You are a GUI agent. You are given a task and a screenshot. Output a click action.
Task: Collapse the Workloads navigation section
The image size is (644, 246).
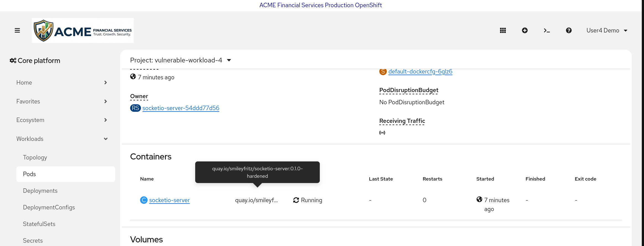[x=62, y=139]
